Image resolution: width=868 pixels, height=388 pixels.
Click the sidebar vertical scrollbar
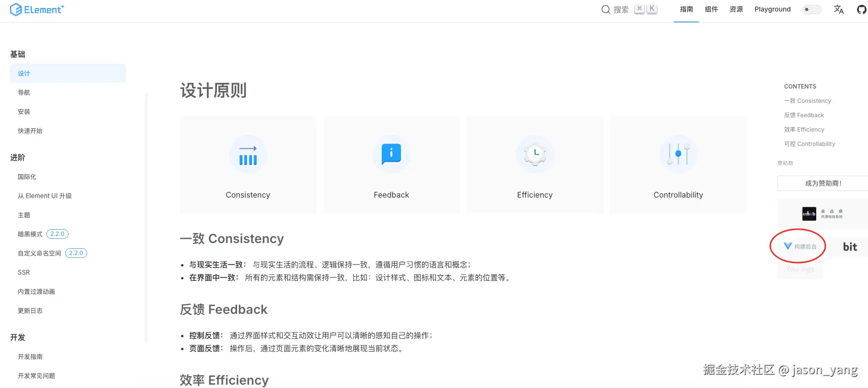point(147,218)
